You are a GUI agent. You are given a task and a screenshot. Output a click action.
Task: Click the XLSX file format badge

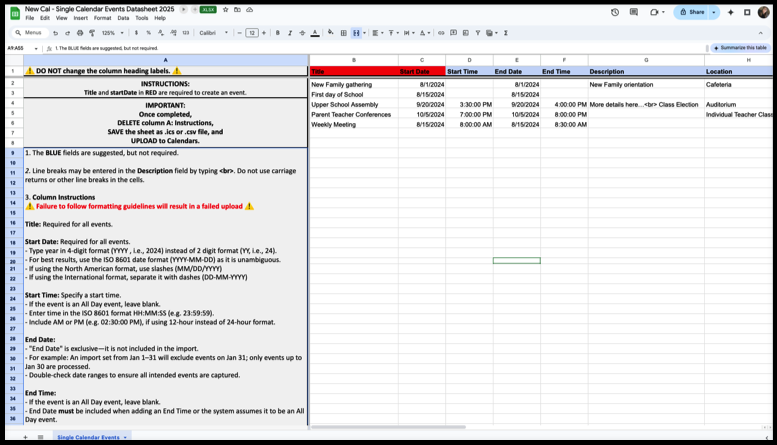click(x=208, y=9)
